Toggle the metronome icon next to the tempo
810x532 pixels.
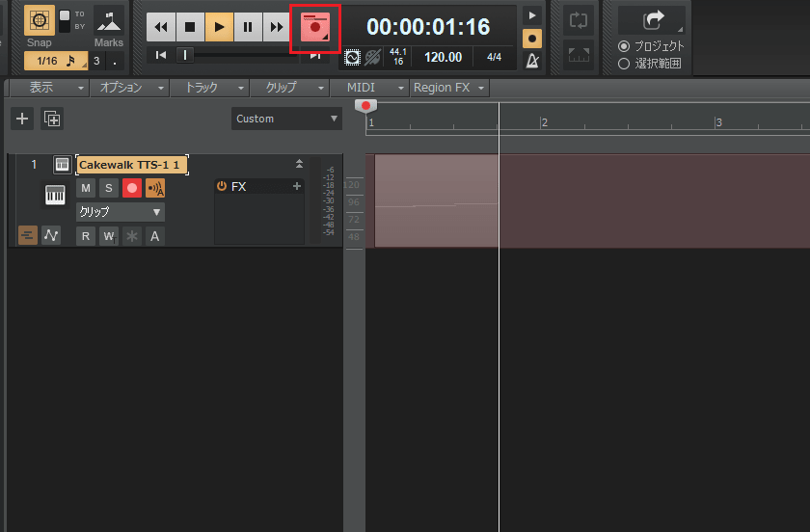click(x=531, y=61)
